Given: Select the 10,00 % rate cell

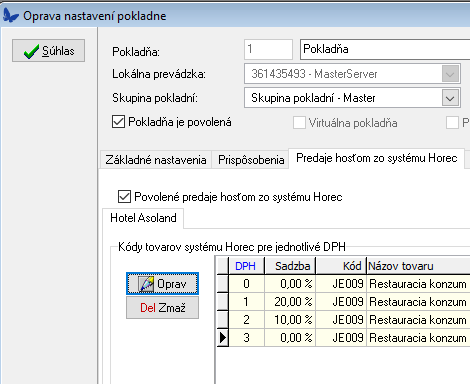Looking at the screenshot, I should click(x=290, y=320).
